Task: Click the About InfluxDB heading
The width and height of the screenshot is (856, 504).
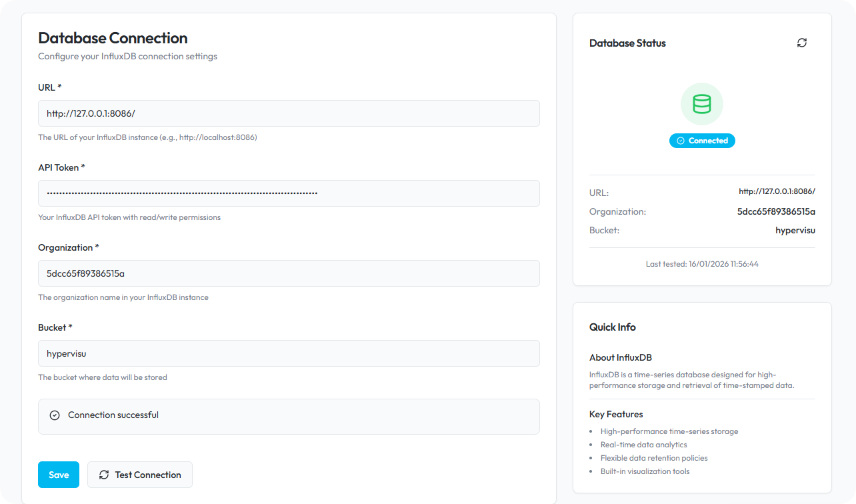Action: coord(621,357)
